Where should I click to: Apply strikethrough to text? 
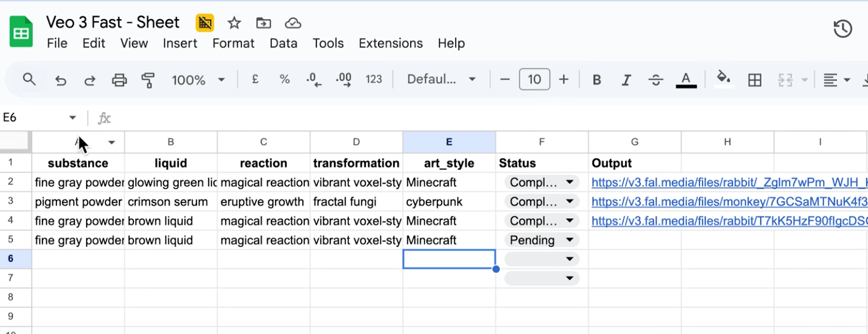point(656,80)
